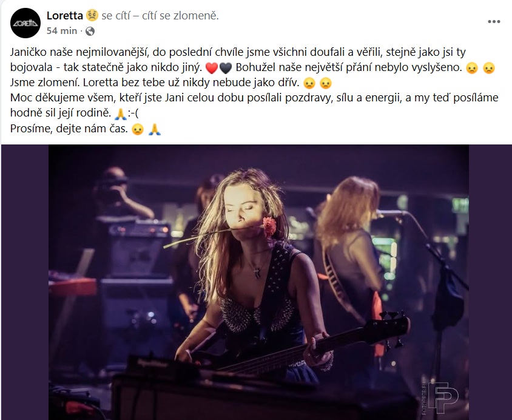Click the globe public audience icon
The image size is (512, 420).
(x=90, y=31)
